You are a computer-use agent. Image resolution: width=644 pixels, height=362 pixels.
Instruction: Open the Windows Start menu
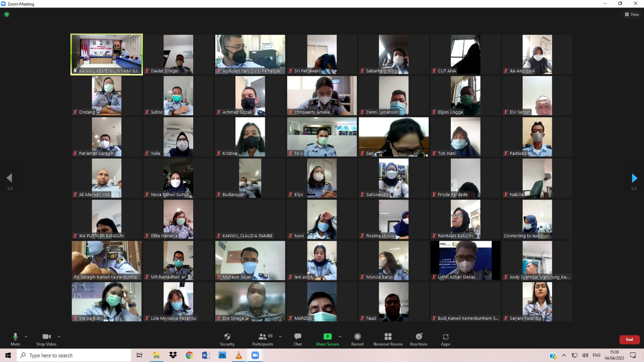8,355
